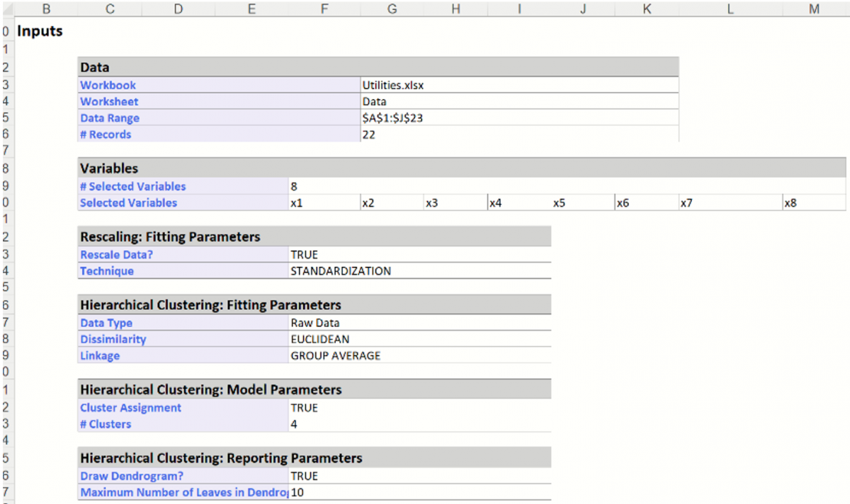Screen dimensions: 850x504
Task: Click the Inputs heading cell
Action: [40, 31]
